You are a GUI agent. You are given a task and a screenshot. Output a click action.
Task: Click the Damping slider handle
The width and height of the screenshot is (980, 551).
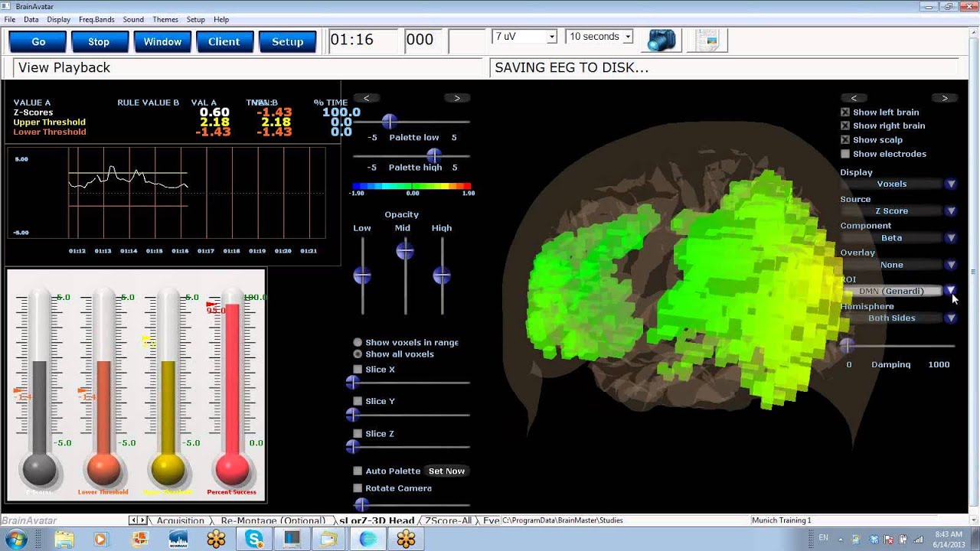[x=846, y=346]
